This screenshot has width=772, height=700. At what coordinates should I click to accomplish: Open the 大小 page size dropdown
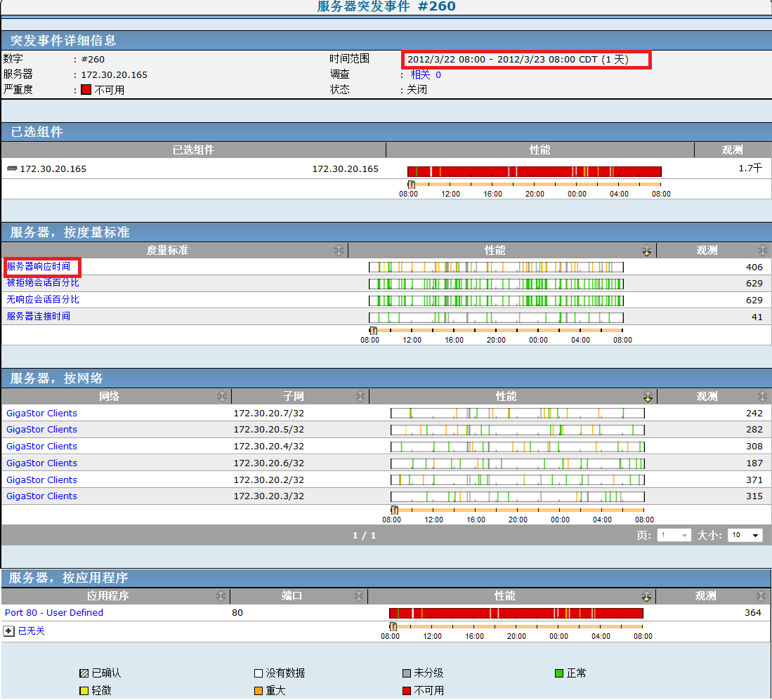pyautogui.click(x=745, y=536)
